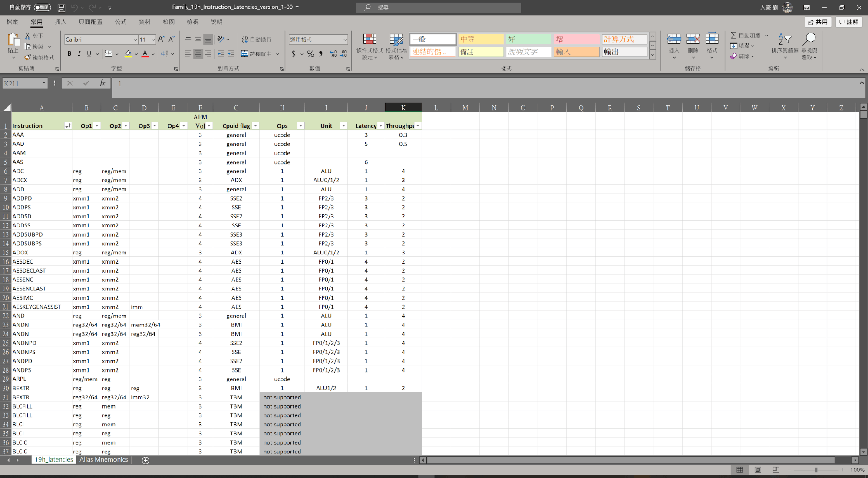Click the Conditional Formatting icon
Image resolution: width=868 pixels, height=478 pixels.
370,40
